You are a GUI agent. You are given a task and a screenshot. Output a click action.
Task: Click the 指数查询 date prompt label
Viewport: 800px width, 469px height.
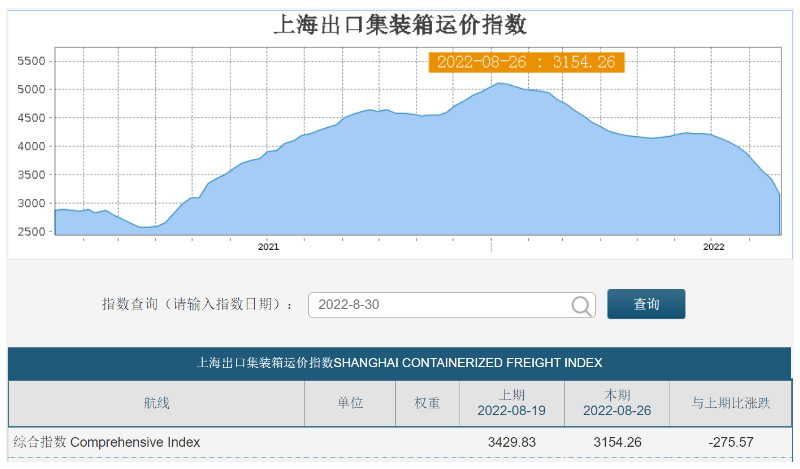(197, 305)
